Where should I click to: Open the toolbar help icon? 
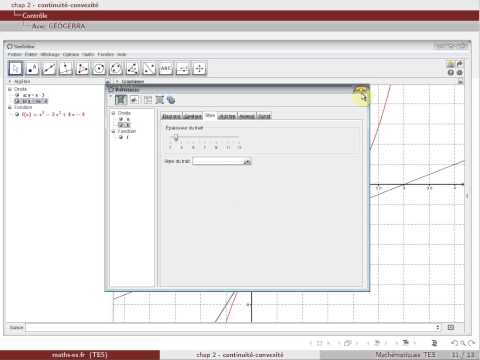pyautogui.click(x=451, y=72)
